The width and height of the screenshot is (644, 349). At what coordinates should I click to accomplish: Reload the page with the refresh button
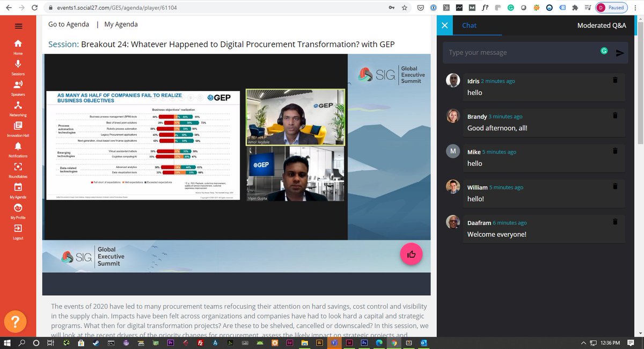pos(34,8)
